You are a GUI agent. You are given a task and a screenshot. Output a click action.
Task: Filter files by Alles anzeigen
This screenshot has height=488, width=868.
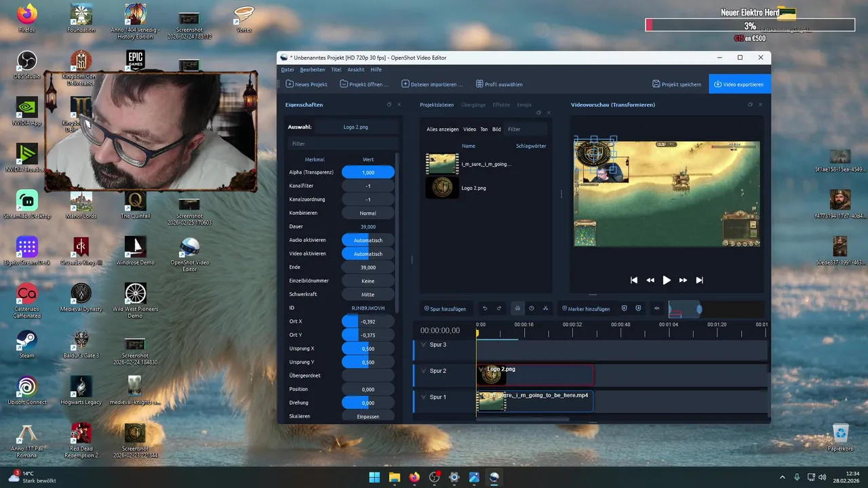[443, 129]
